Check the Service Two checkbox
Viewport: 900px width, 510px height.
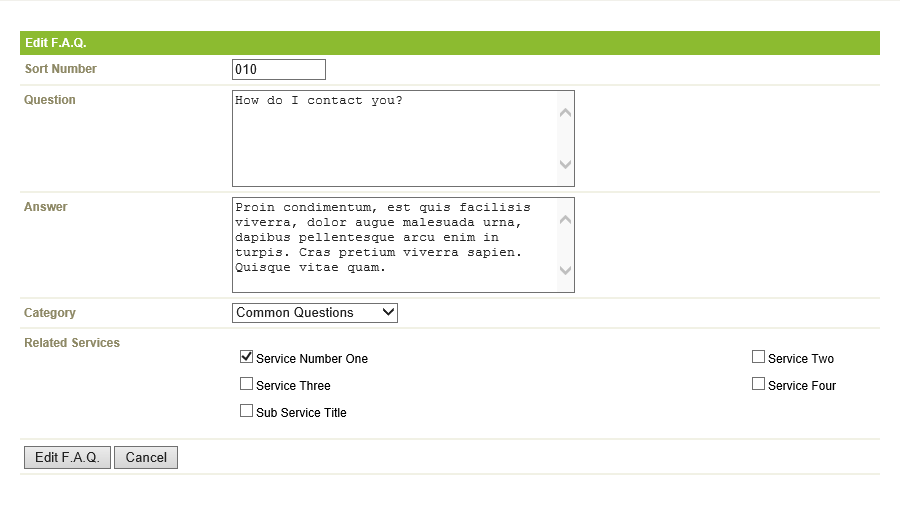(x=758, y=357)
